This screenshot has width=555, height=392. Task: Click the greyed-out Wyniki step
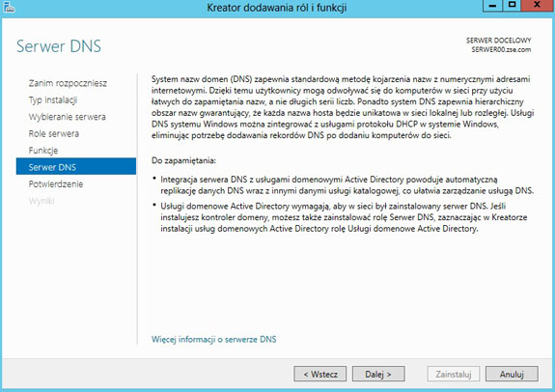click(42, 201)
